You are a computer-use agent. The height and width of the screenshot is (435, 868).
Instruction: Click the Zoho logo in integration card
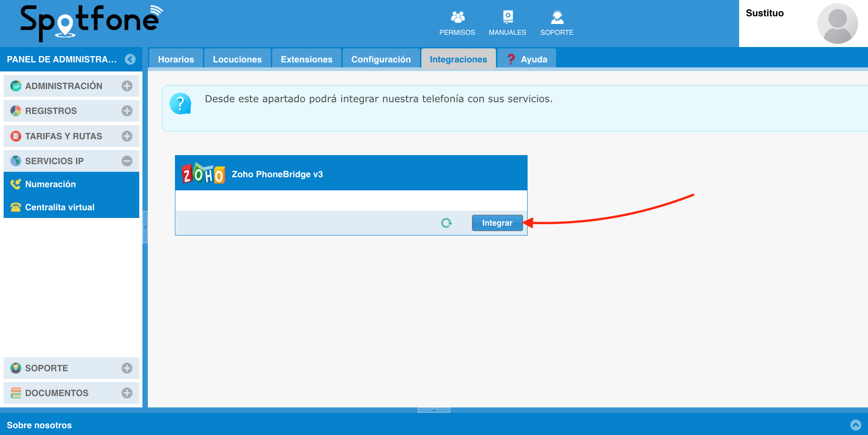click(203, 174)
